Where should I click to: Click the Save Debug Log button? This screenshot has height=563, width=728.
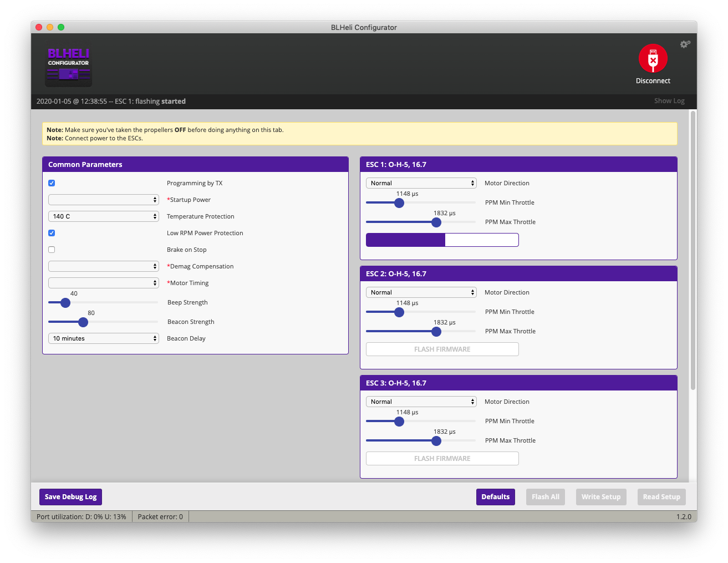[71, 497]
